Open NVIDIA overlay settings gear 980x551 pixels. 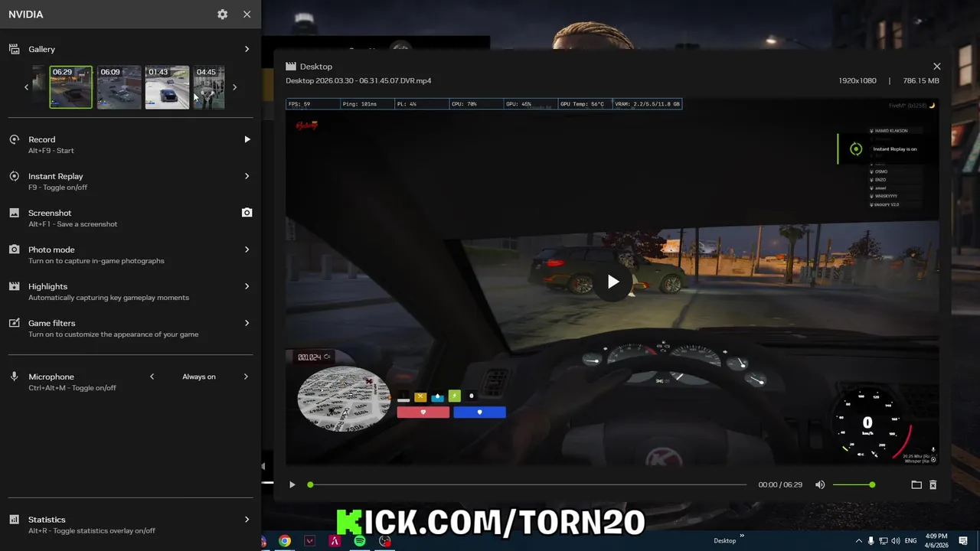222,15
